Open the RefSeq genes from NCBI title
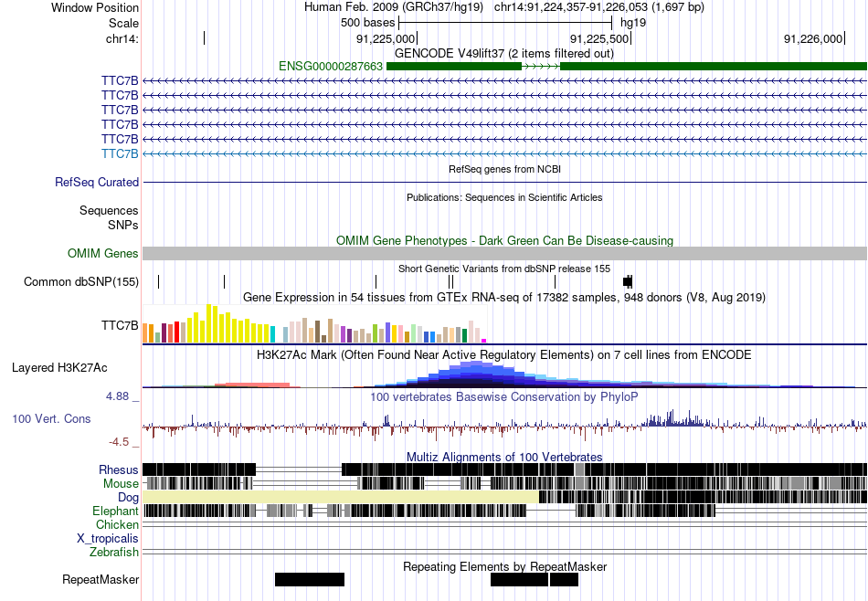868x601 pixels. pyautogui.click(x=504, y=169)
